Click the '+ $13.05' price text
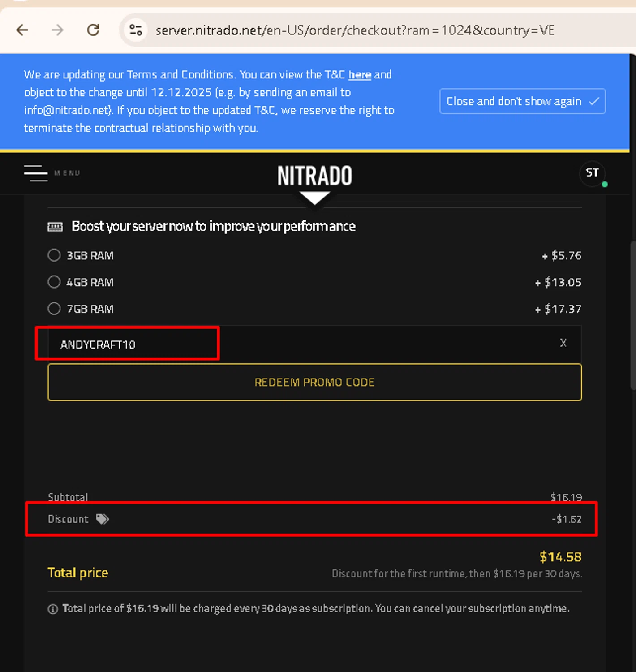 tap(558, 282)
